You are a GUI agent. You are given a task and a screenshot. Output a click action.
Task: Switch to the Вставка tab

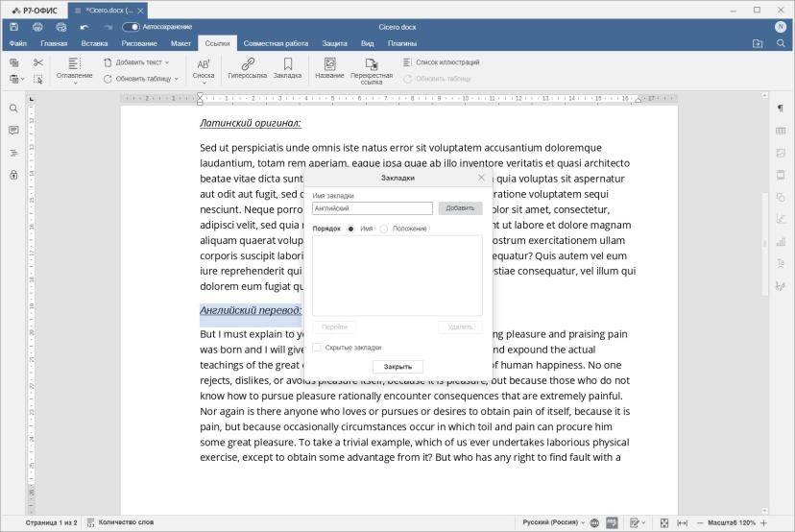coord(94,43)
